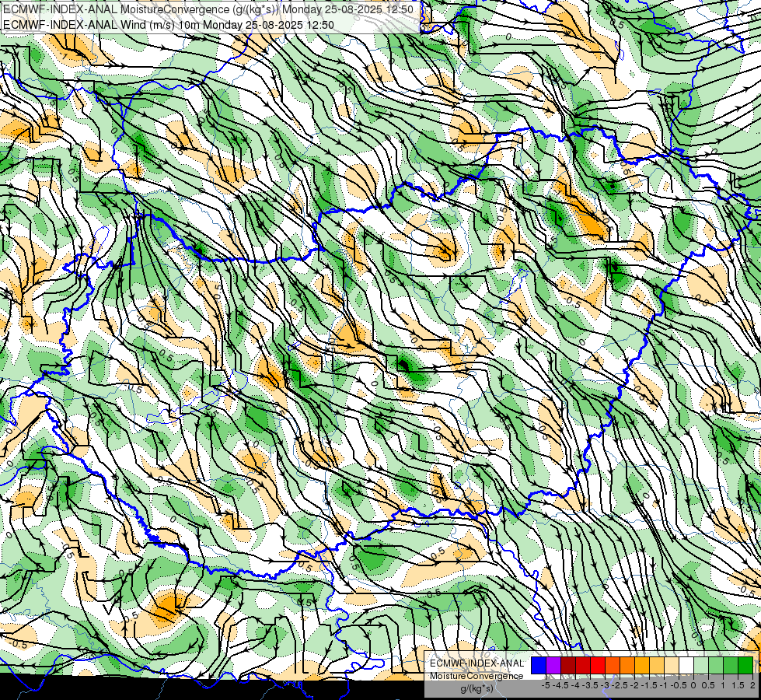The image size is (761, 700).
Task: Click the white legend swatch between -0.5 and 0
Action: coord(686,666)
